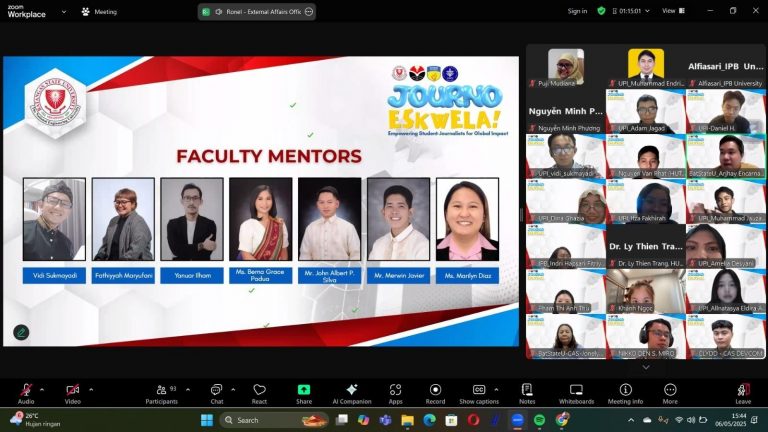View Meeting info
This screenshot has height=432, width=768.
(625, 393)
